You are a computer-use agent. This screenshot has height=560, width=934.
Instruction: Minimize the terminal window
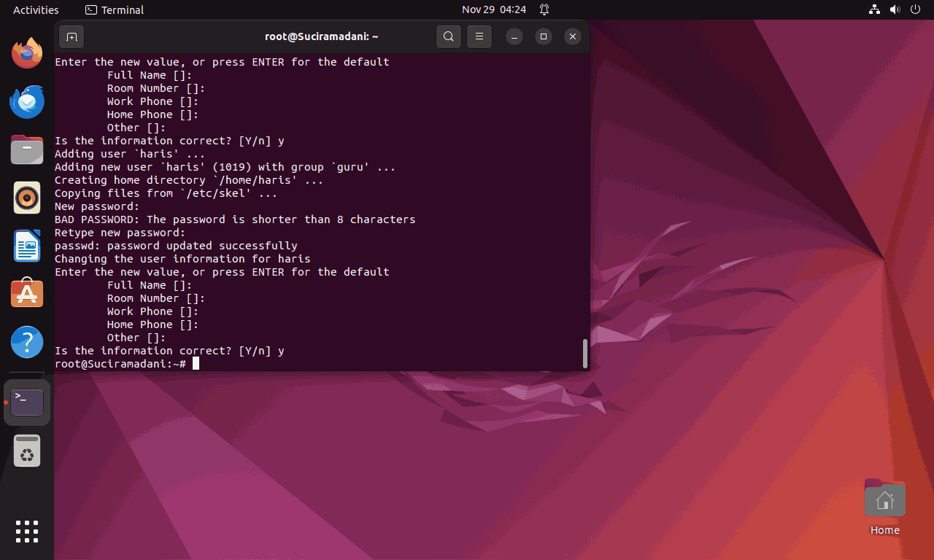514,36
